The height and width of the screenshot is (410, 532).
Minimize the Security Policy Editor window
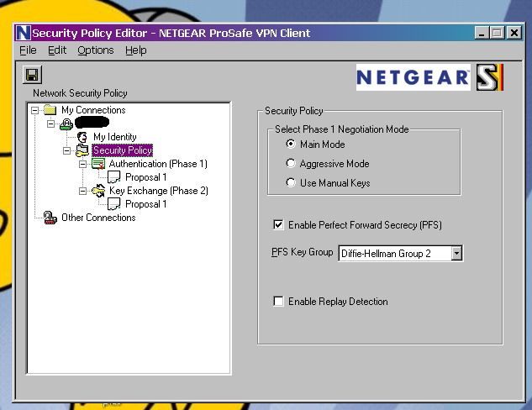[x=482, y=33]
